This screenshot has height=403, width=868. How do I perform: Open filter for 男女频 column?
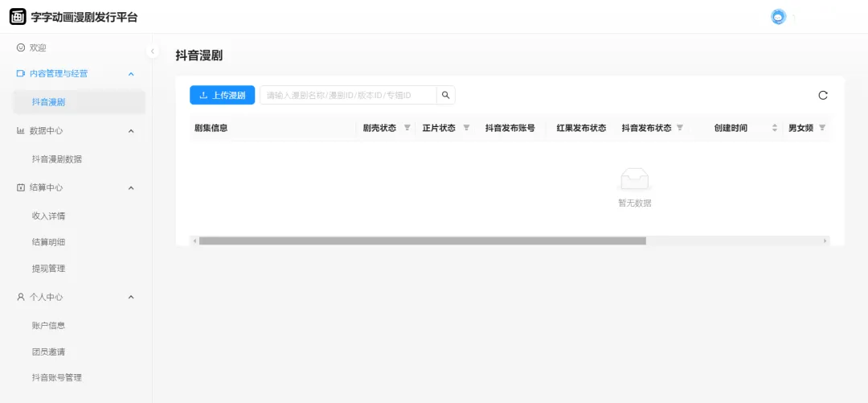coord(822,128)
